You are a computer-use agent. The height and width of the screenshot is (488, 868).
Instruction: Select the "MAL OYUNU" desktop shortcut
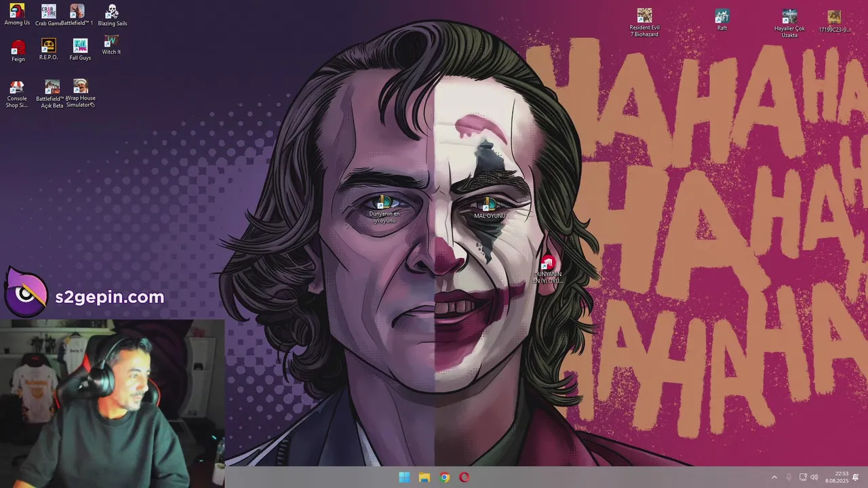click(x=489, y=209)
